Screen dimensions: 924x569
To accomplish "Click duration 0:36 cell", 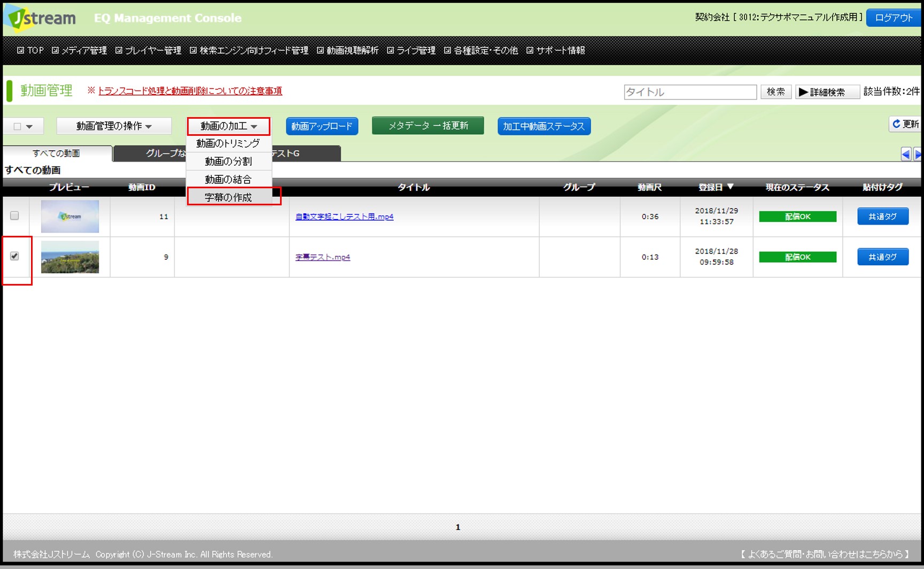I will coord(650,217).
